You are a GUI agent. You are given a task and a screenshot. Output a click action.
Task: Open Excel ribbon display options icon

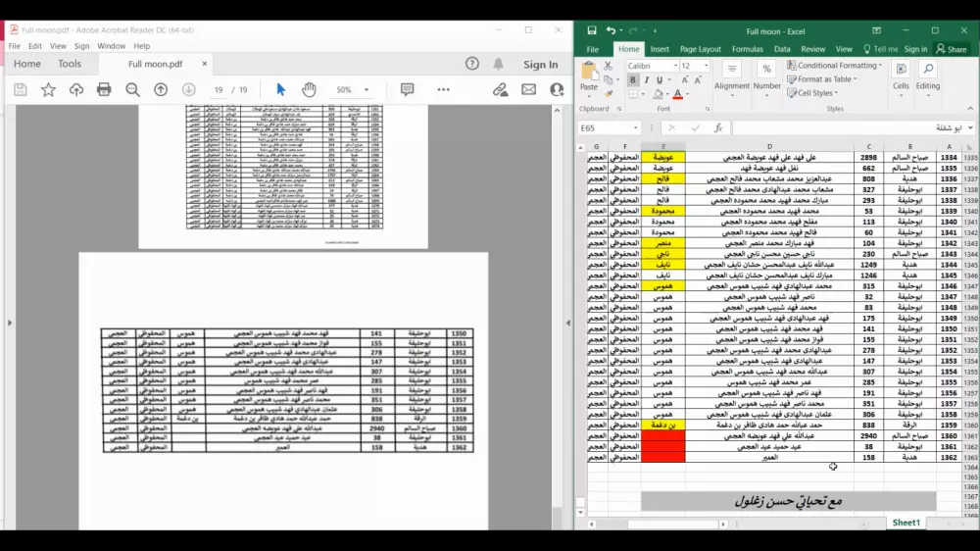(876, 30)
